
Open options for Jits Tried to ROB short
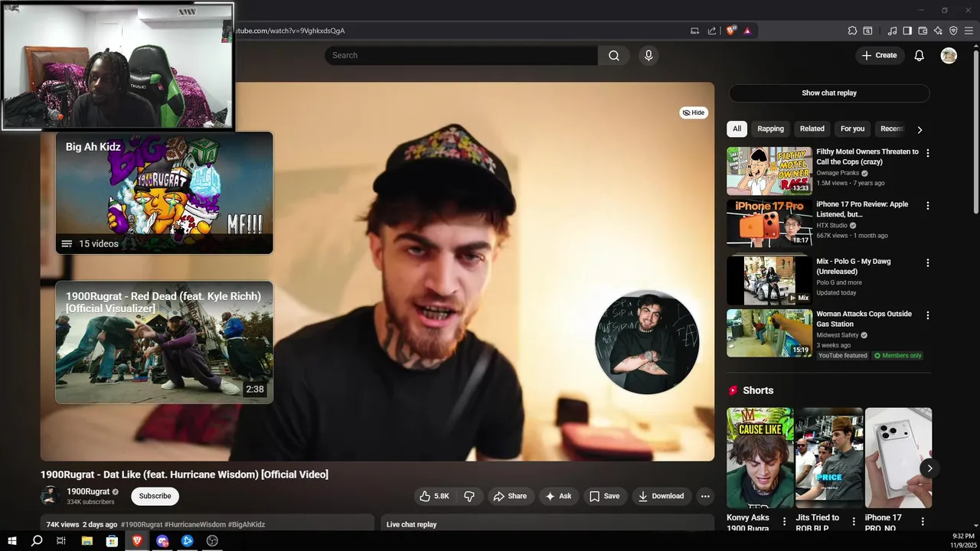(x=854, y=521)
